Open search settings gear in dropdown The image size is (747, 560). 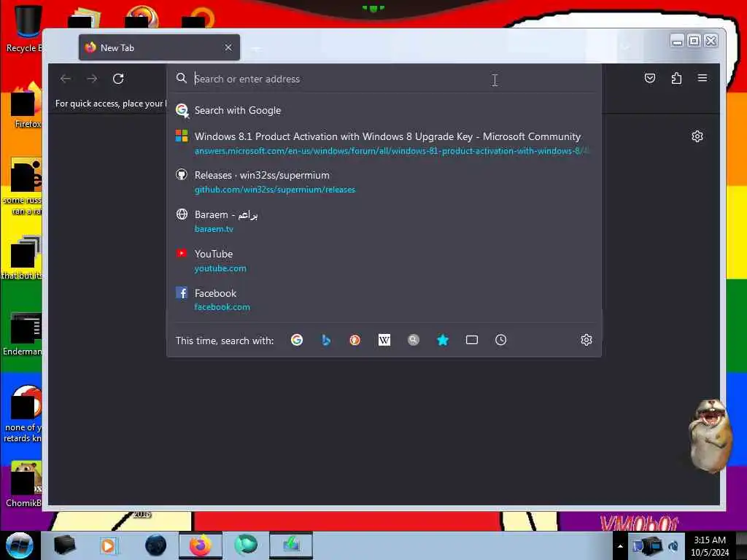click(x=587, y=340)
